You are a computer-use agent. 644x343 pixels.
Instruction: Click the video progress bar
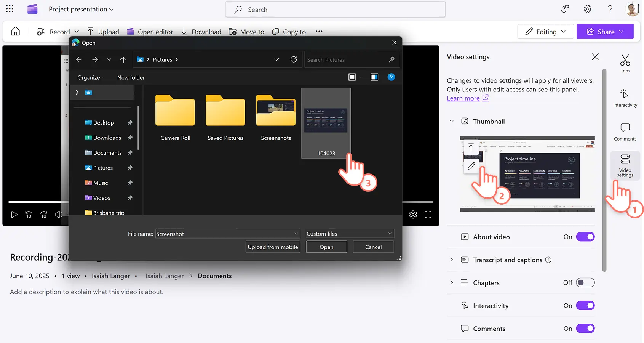click(x=221, y=202)
